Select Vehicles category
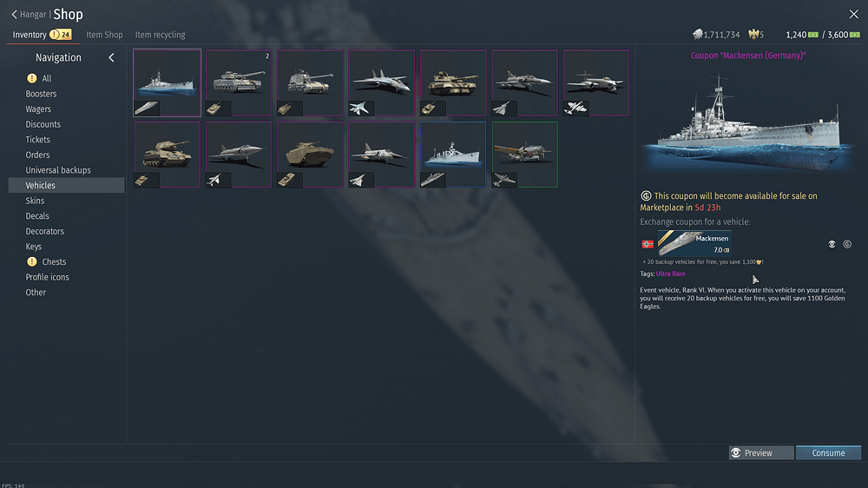Viewport: 868px width, 488px height. pyautogui.click(x=67, y=185)
